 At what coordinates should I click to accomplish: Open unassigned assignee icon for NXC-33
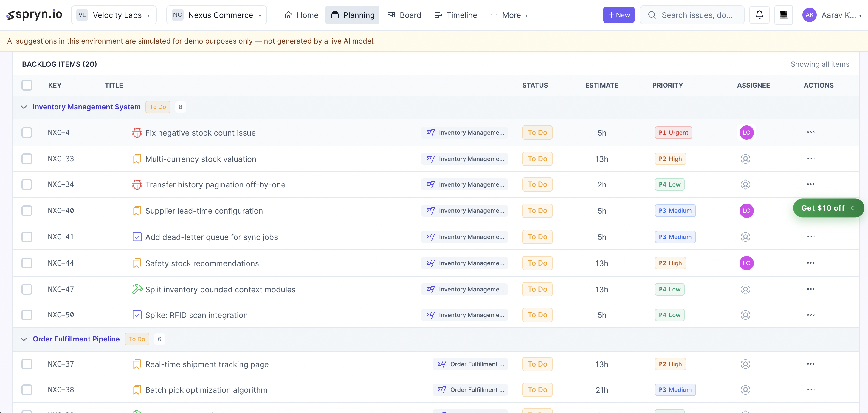(745, 159)
